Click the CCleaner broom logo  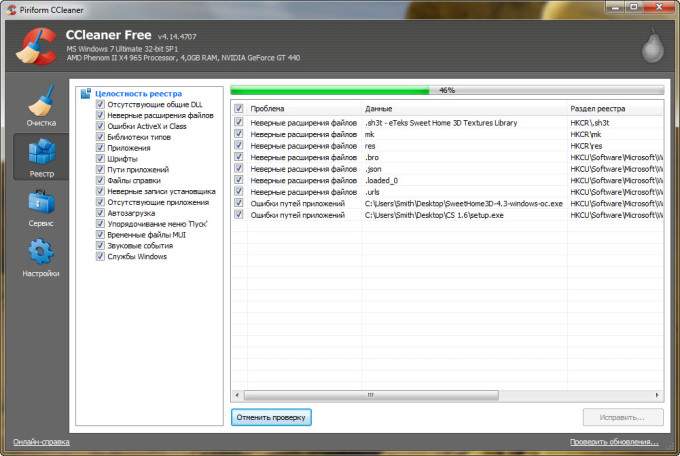[36, 46]
